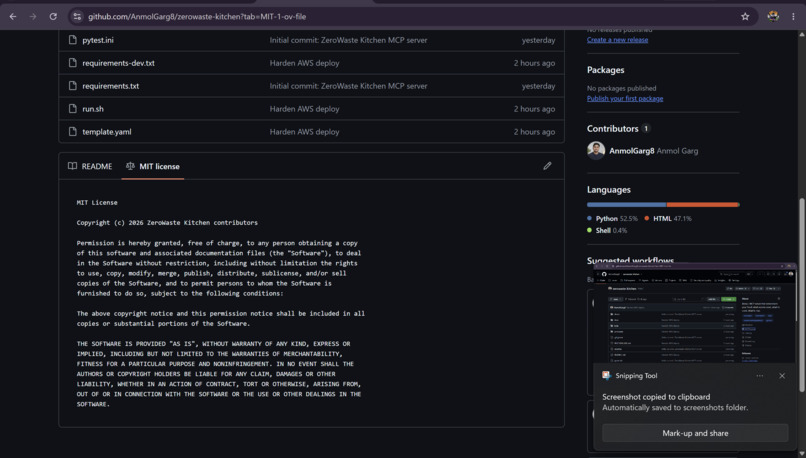The image size is (806, 458).
Task: Select Python 52.5% in Languages
Action: click(612, 218)
